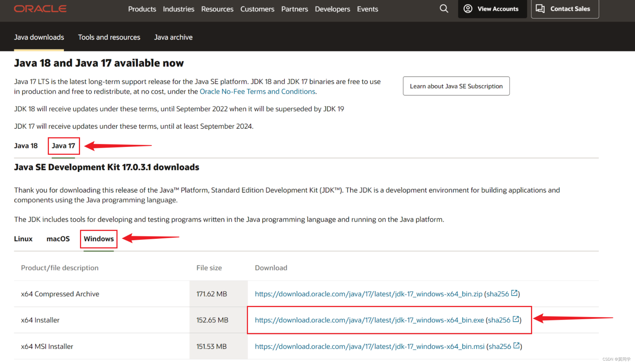Open the Industries menu
This screenshot has width=635, height=364.
pyautogui.click(x=178, y=9)
